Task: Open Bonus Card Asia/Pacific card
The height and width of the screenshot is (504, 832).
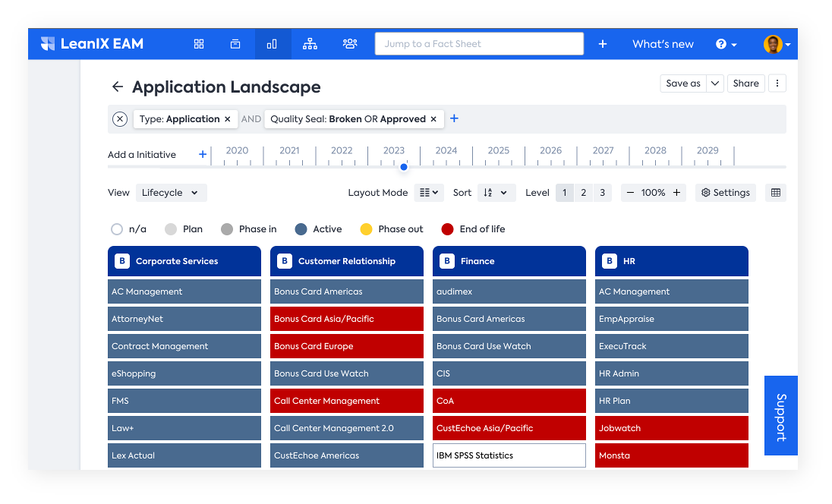Action: point(346,319)
